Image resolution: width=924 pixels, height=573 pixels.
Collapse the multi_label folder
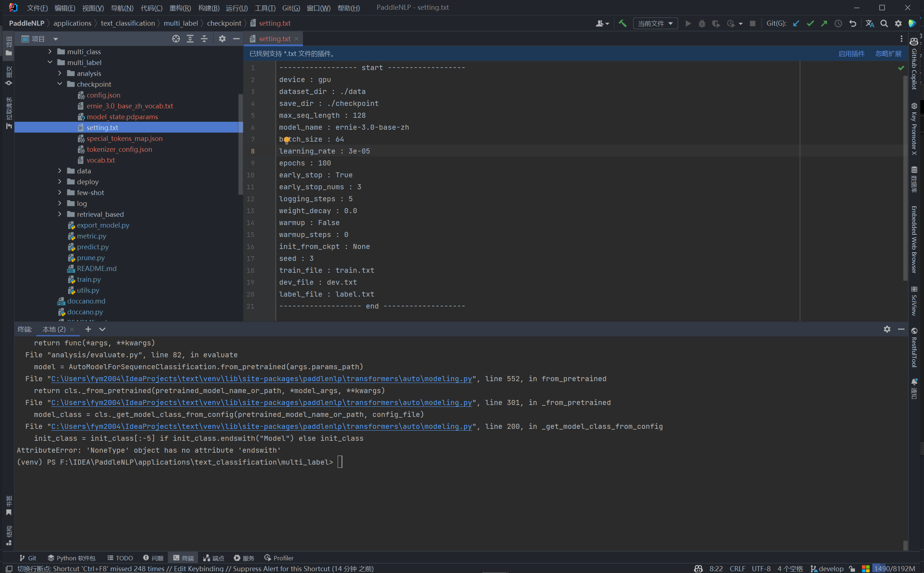(x=50, y=62)
